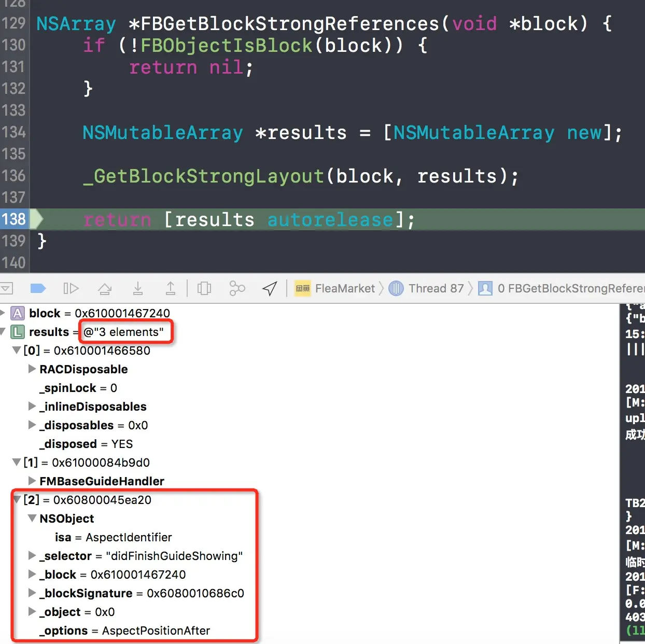Expand the FMBaseGuideHandler row
This screenshot has height=644, width=645.
coord(32,481)
